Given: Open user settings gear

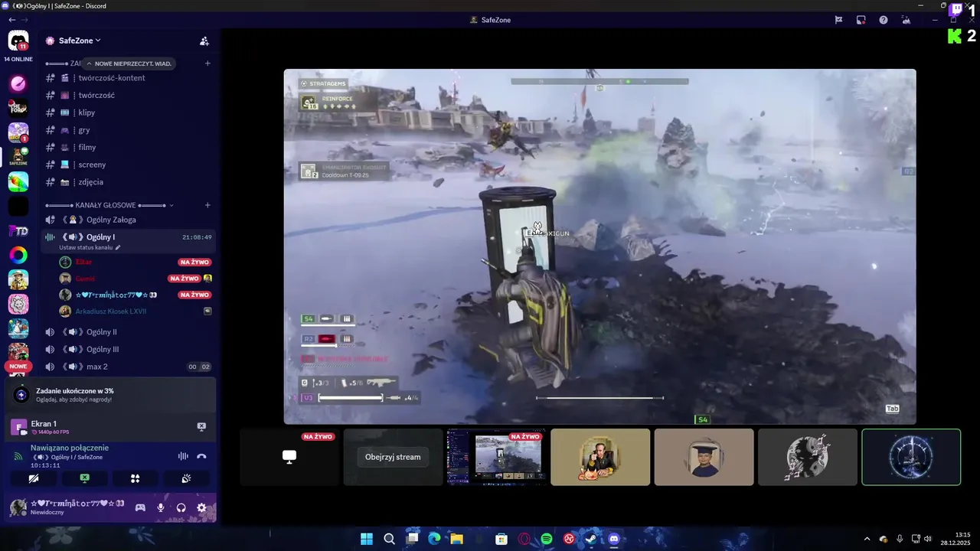Looking at the screenshot, I should click(201, 507).
